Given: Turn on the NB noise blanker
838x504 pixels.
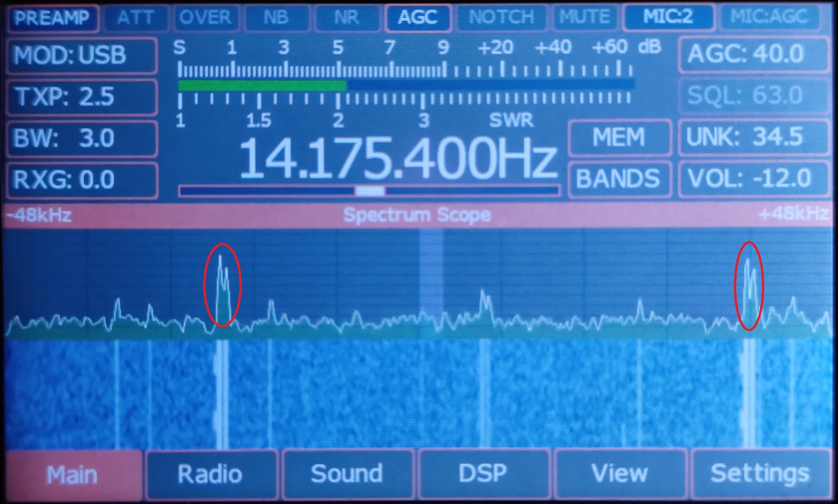Looking at the screenshot, I should [x=276, y=18].
